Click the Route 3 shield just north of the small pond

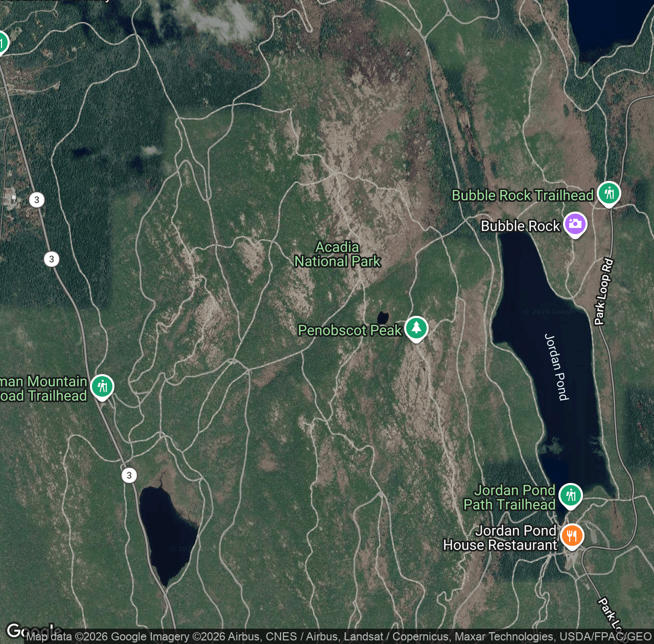pos(129,475)
